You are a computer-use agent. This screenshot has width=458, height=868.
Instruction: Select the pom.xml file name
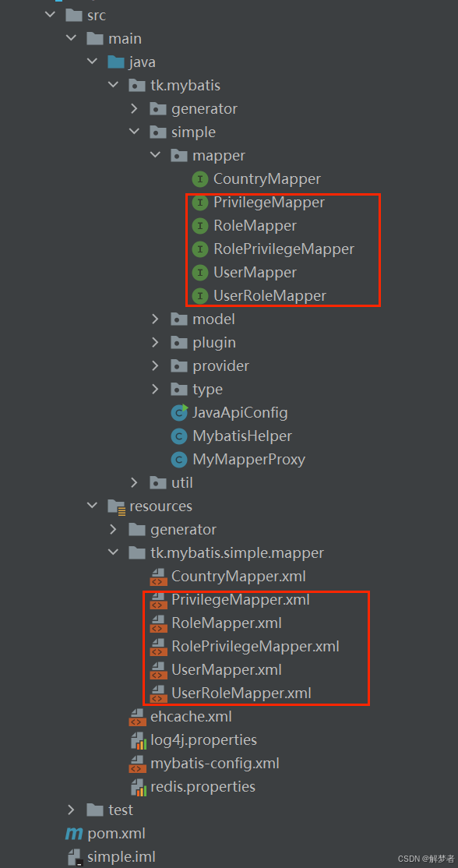click(117, 833)
